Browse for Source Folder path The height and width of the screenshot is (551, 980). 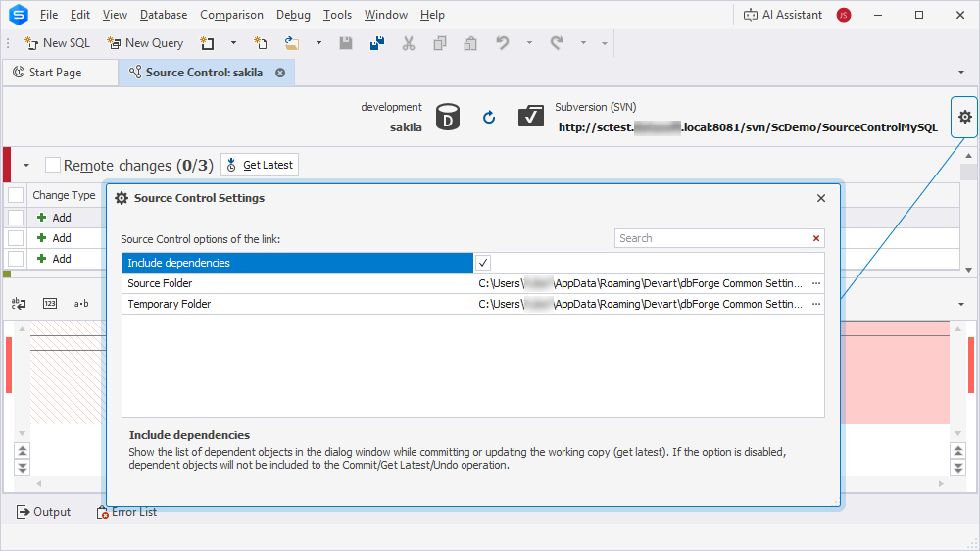pyautogui.click(x=815, y=283)
